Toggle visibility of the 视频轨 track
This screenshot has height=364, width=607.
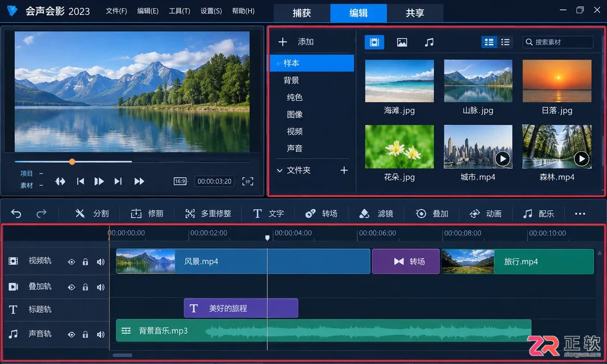[71, 262]
